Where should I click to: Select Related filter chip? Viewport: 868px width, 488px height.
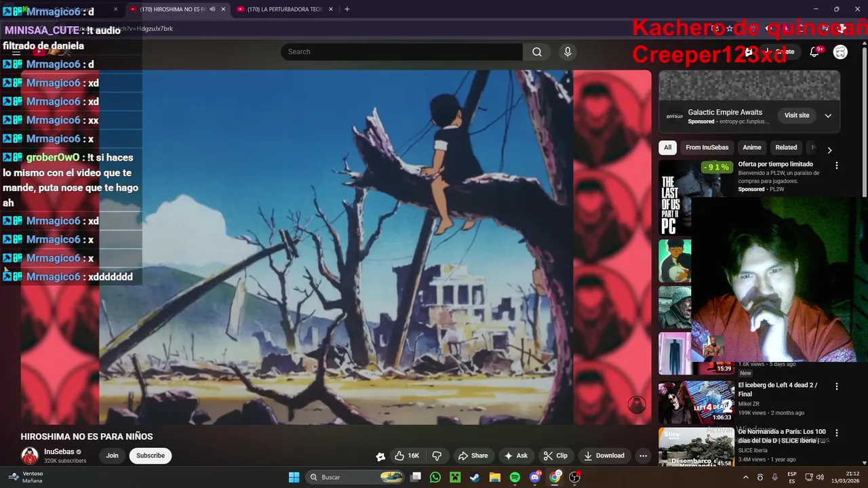click(x=786, y=148)
